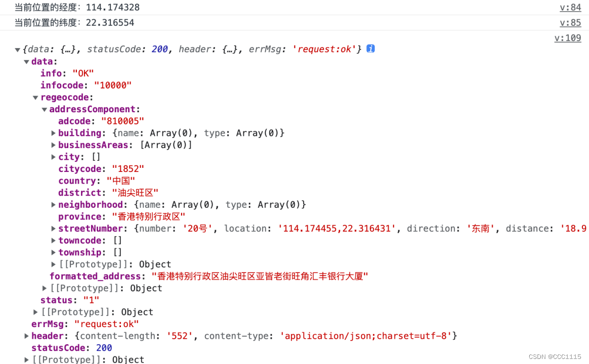Collapse the addressComponent node
Viewport: 589px width, 364px height.
pos(45,110)
